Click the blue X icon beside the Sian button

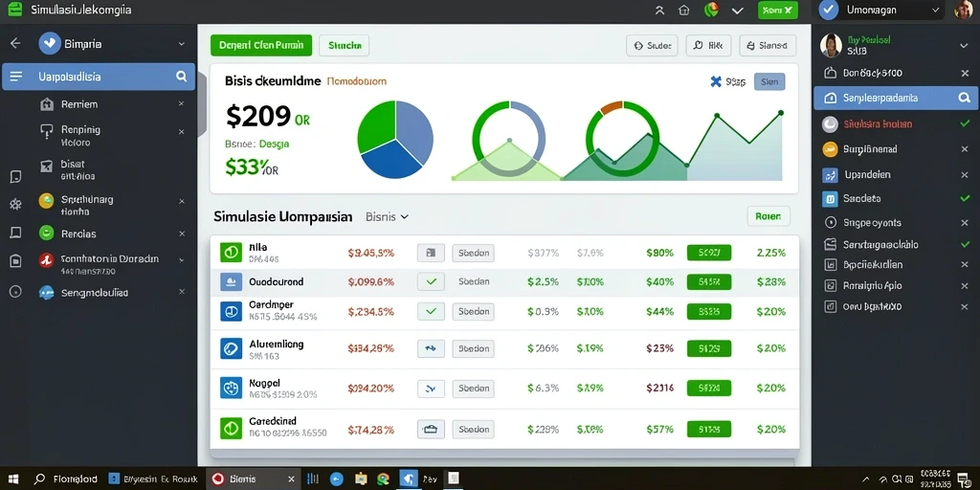[x=716, y=81]
